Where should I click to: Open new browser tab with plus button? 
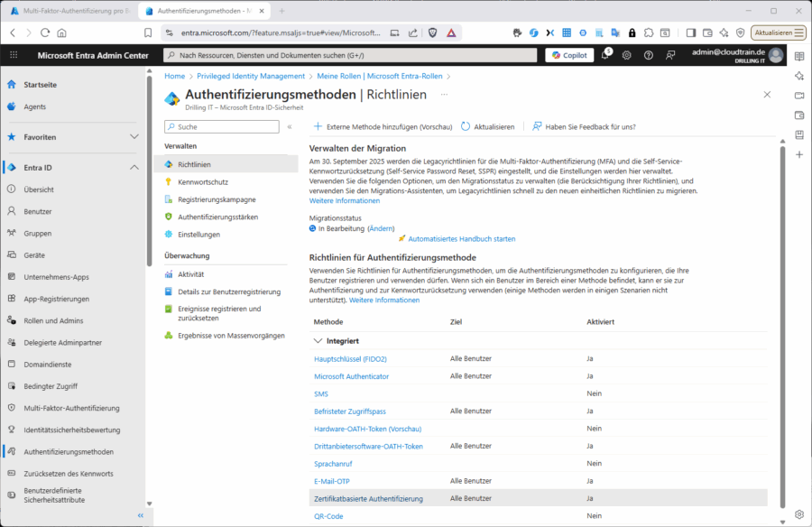click(x=282, y=11)
